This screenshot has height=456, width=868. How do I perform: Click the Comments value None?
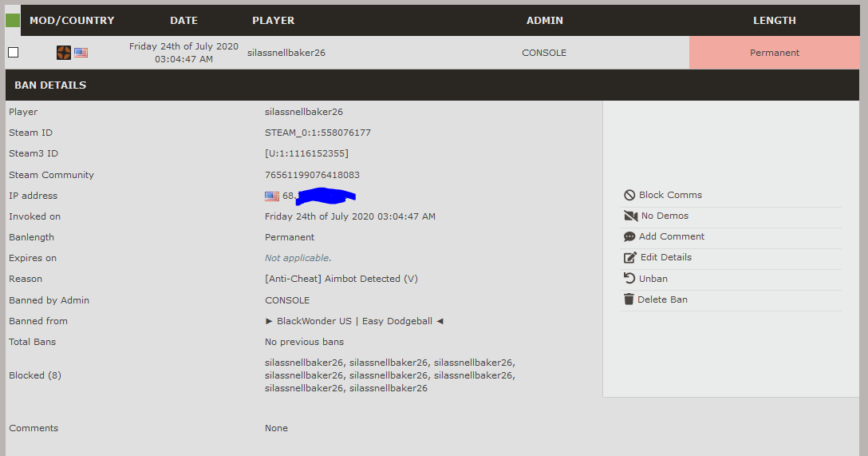pos(276,428)
